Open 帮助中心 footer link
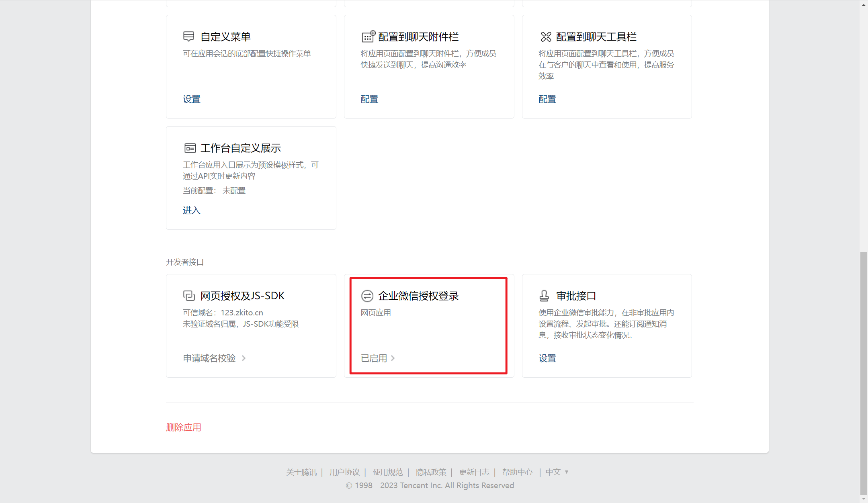Screen dimensions: 868x503 (x=517, y=472)
